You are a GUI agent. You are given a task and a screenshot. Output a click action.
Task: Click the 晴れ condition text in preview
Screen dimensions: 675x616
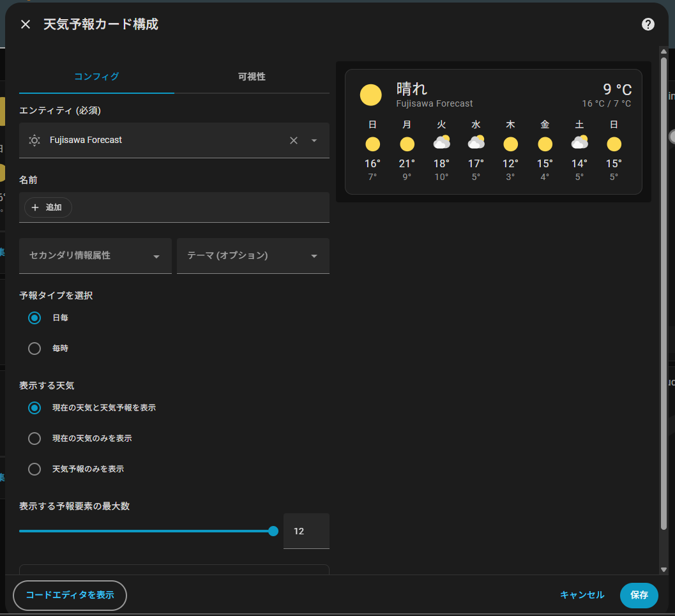click(411, 89)
